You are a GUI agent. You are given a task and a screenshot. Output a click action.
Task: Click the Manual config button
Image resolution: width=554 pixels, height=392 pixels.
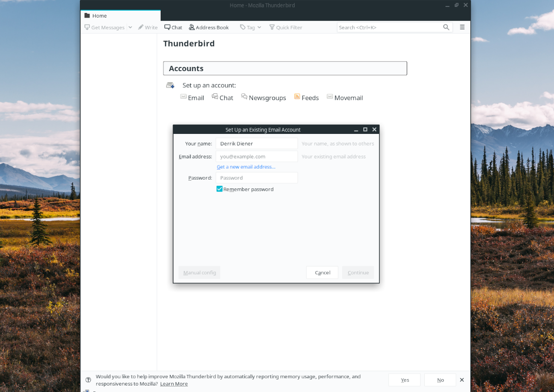pos(199,272)
